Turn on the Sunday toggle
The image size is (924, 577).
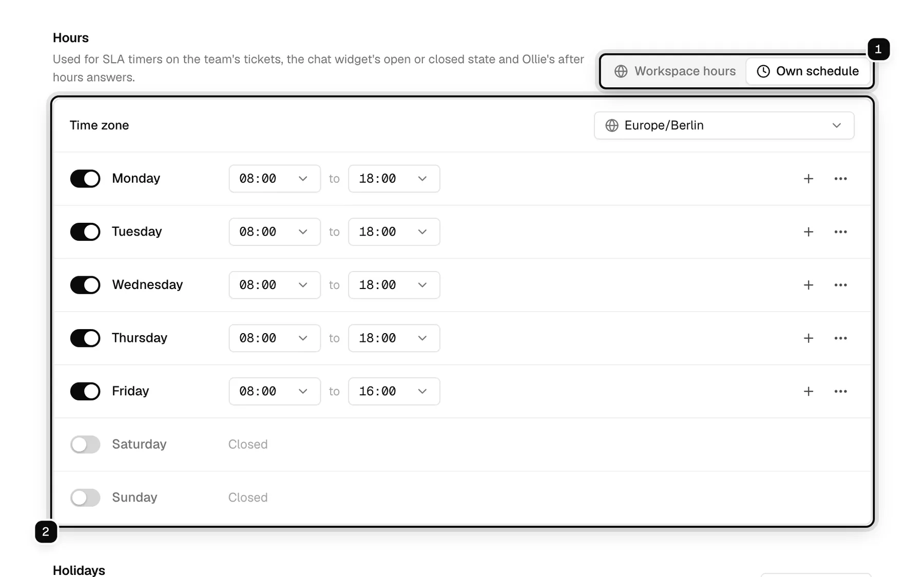tap(85, 497)
